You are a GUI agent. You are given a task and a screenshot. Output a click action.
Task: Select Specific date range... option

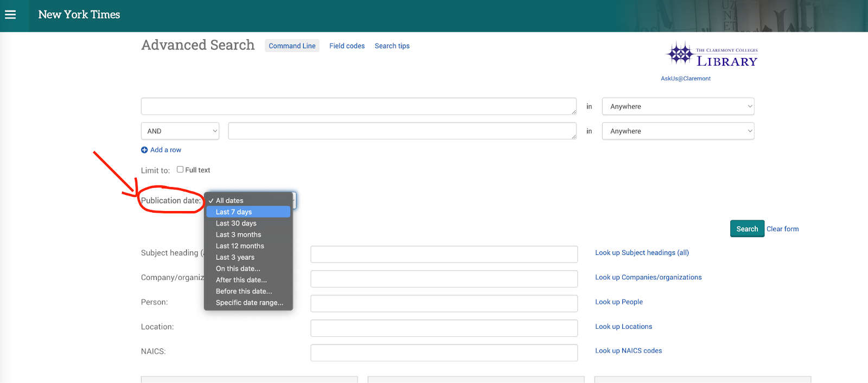click(x=248, y=303)
